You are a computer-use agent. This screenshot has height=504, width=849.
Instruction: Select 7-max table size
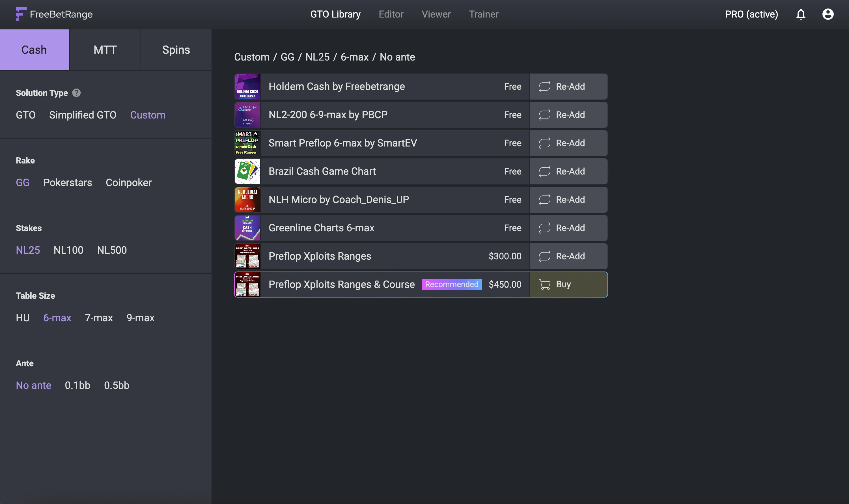[98, 318]
